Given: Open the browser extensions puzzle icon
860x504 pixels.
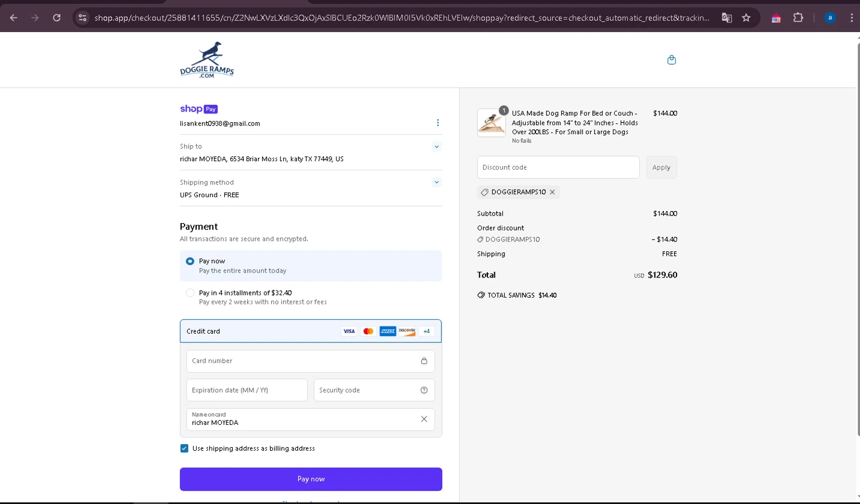Looking at the screenshot, I should pos(798,18).
